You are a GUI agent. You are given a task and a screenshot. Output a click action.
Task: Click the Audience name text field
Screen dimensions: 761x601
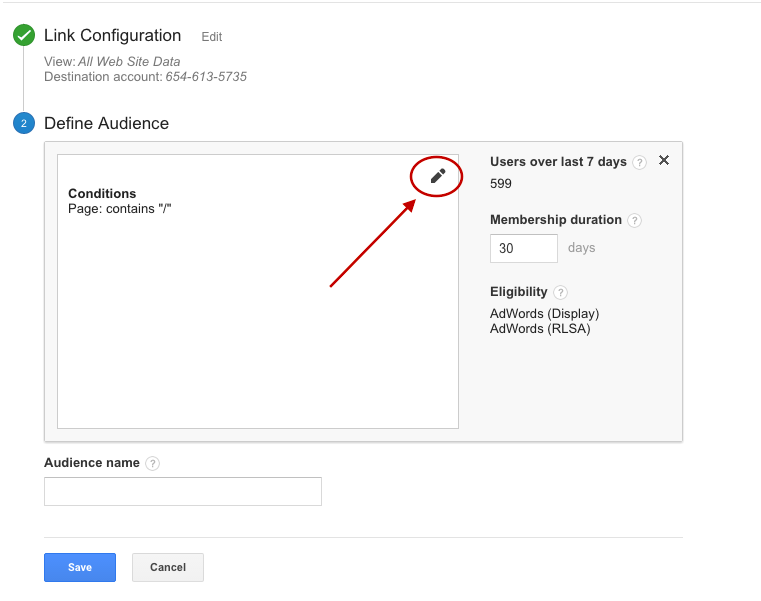(x=182, y=491)
